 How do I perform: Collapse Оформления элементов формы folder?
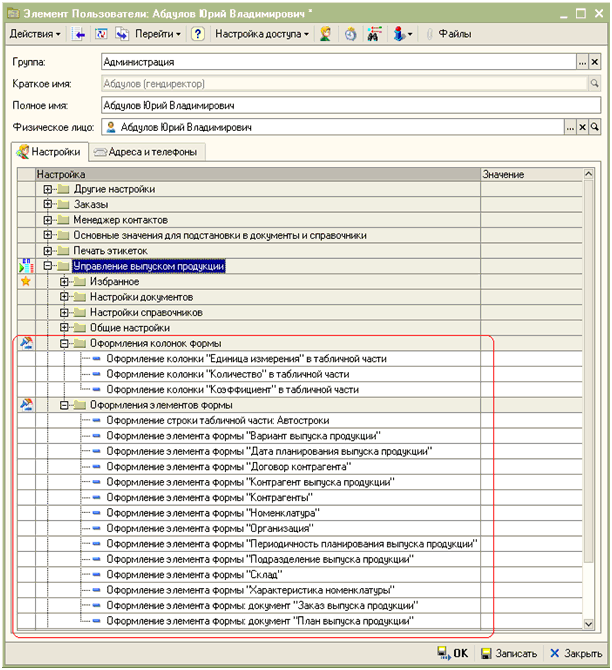tap(64, 405)
